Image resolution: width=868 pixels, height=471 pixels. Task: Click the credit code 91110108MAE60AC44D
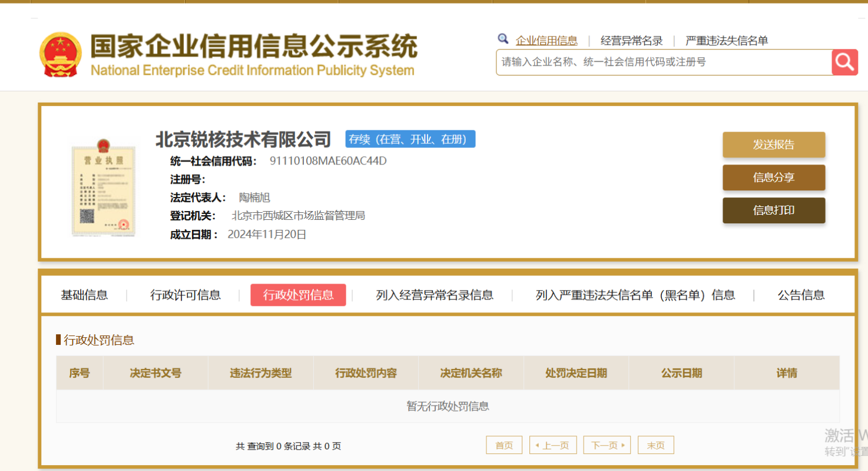click(x=328, y=161)
